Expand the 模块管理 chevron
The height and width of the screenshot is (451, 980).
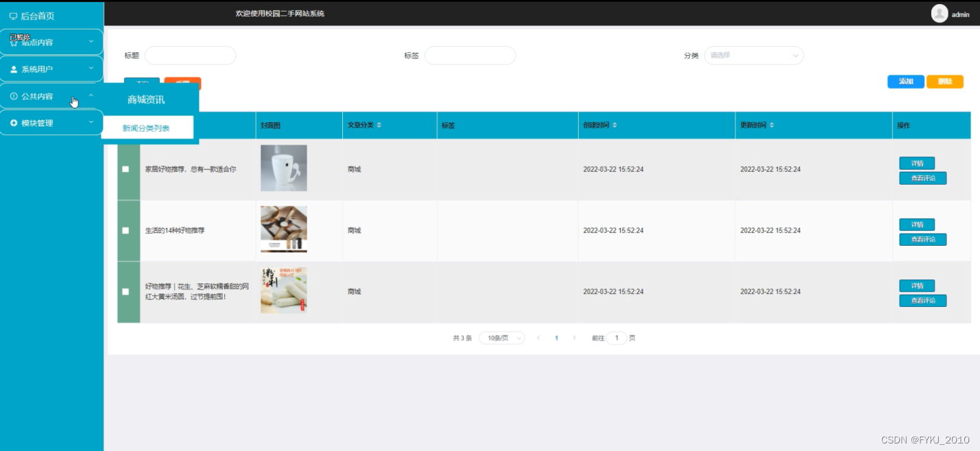point(91,123)
